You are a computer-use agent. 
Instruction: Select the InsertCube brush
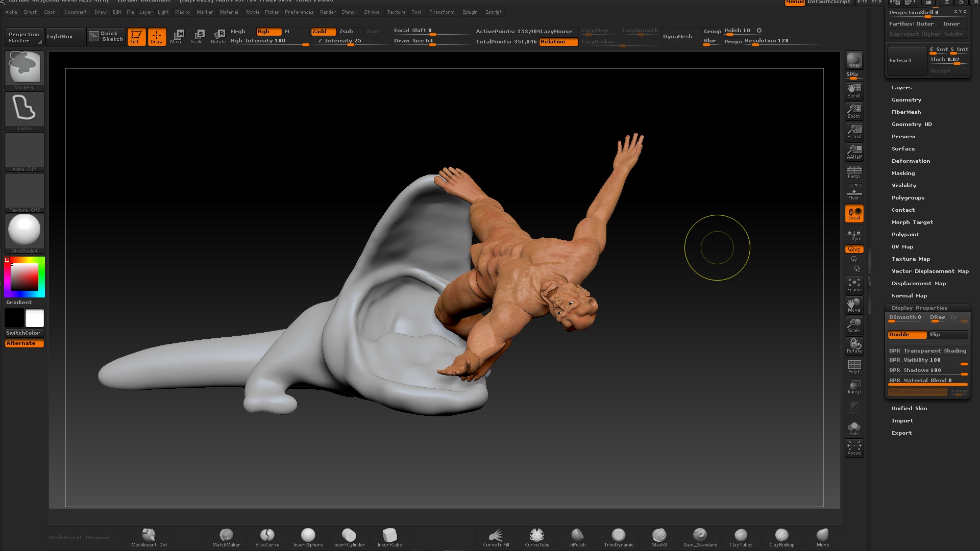[389, 538]
